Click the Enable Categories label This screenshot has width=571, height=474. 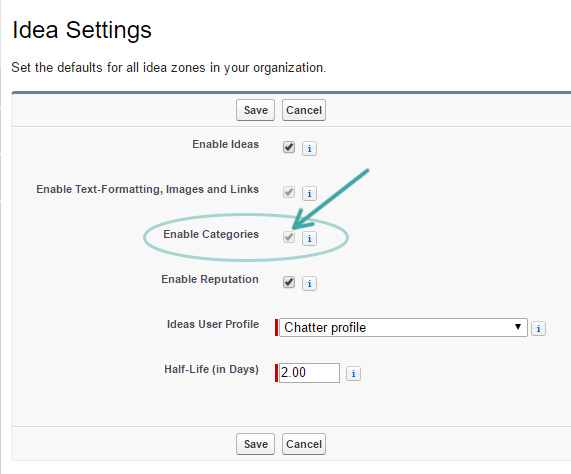[x=211, y=234]
